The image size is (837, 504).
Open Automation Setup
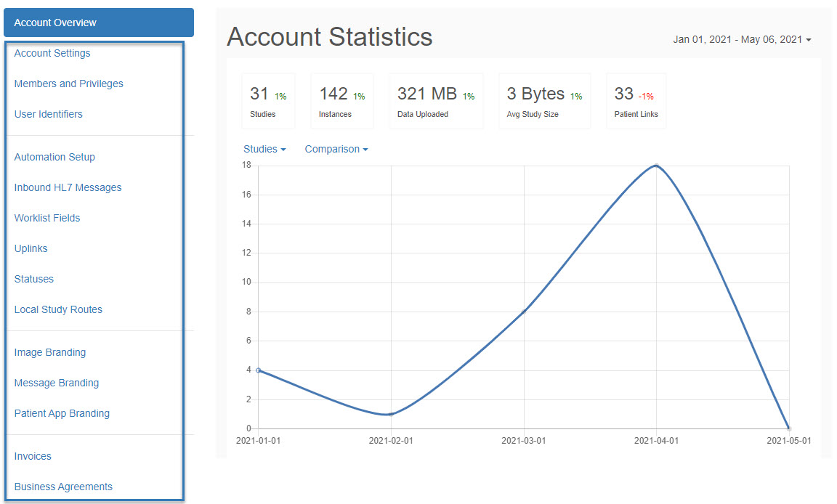coord(54,158)
